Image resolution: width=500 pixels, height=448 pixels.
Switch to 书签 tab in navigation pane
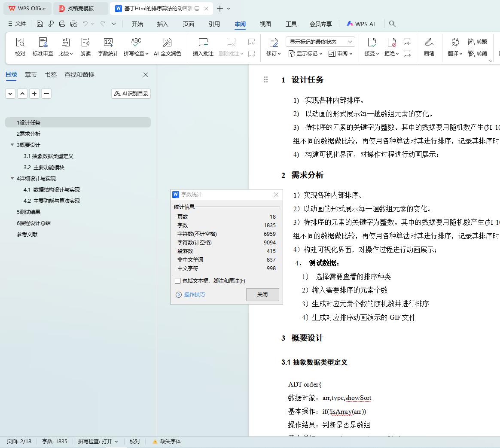(50, 75)
